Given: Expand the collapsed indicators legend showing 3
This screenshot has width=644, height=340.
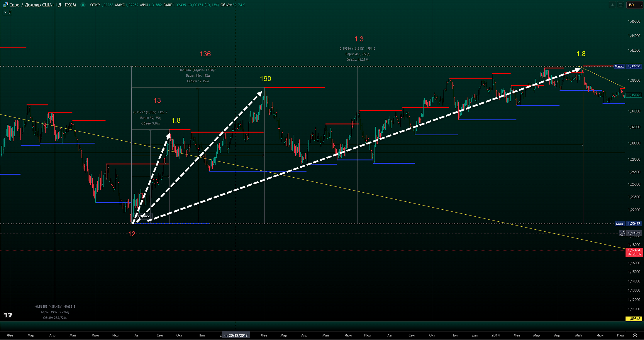Looking at the screenshot, I should 7,12.
